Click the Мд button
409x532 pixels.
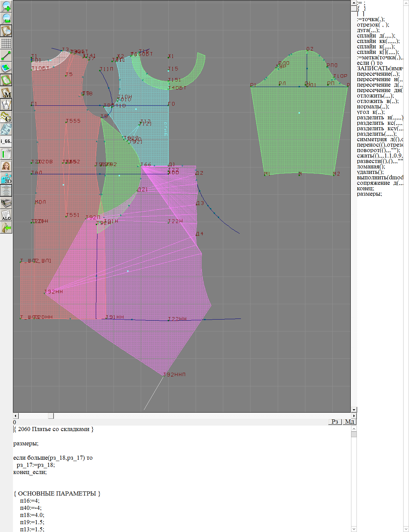(349, 422)
